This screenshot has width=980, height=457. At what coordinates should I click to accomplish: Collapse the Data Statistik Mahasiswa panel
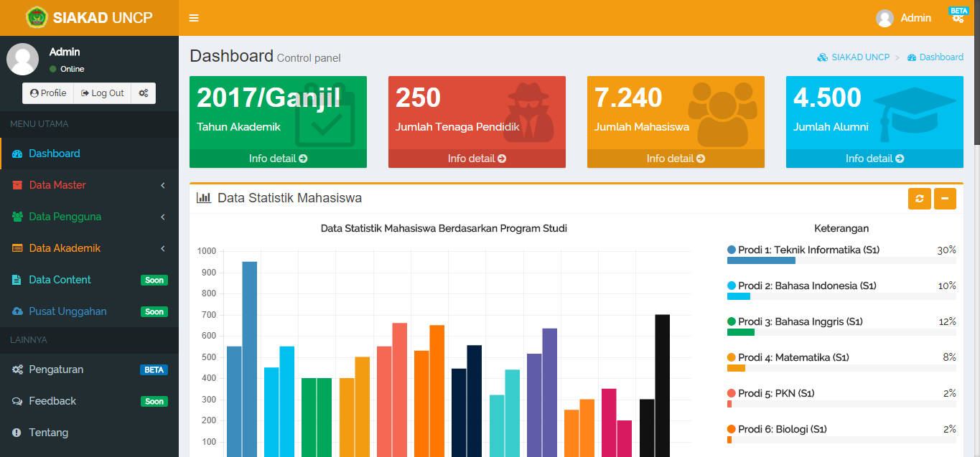(x=945, y=199)
